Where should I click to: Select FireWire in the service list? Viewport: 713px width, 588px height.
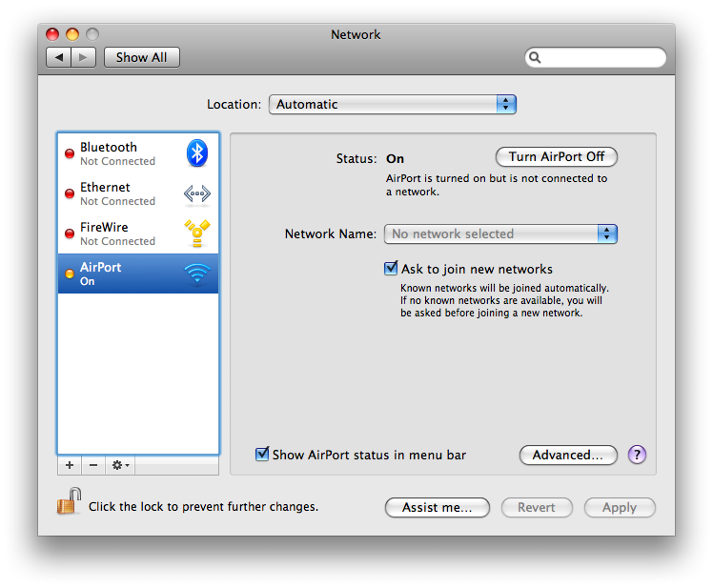coord(117,233)
